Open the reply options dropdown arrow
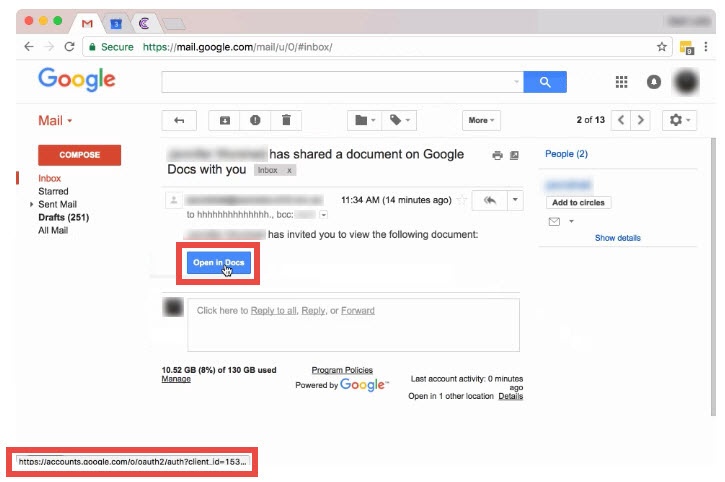725x482 pixels. point(515,200)
